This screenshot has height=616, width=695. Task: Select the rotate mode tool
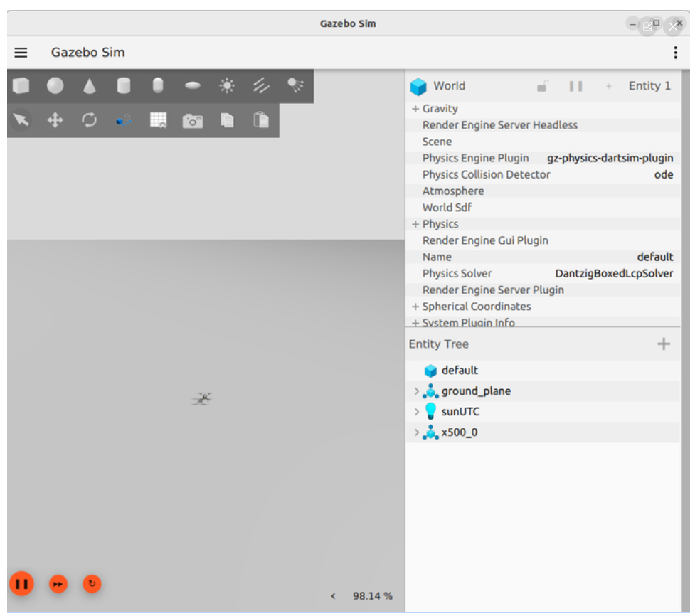click(x=90, y=120)
